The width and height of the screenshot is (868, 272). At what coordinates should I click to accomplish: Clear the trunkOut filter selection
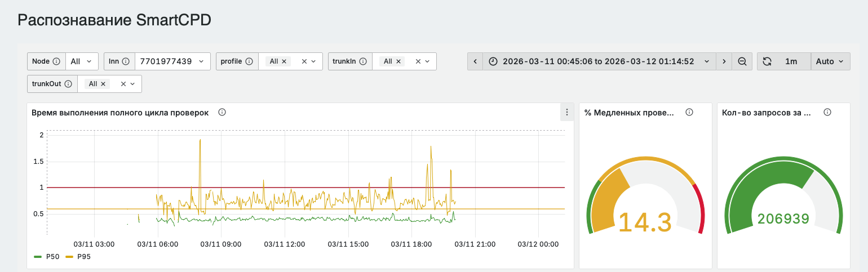click(123, 84)
